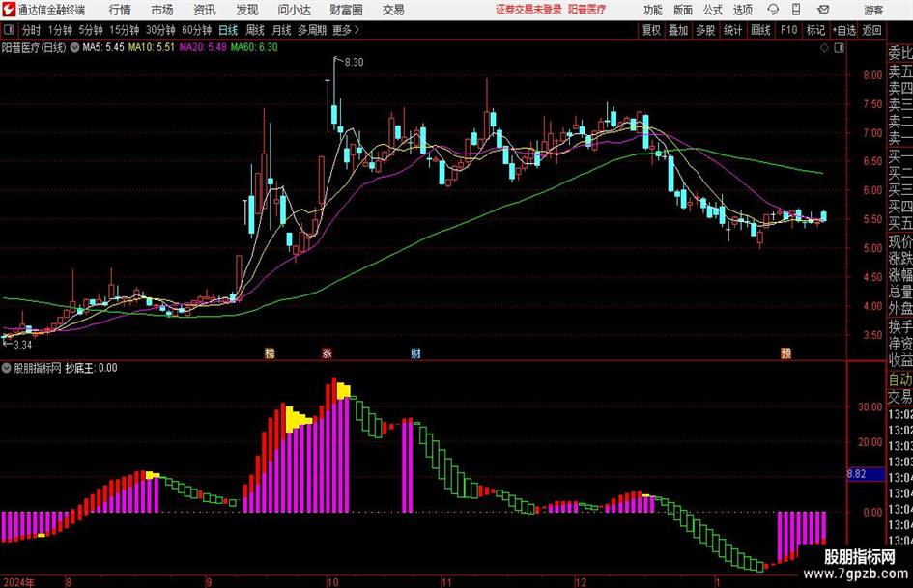913x588 pixels.
Task: Switch to 周线 weekly period
Action: pos(255,30)
